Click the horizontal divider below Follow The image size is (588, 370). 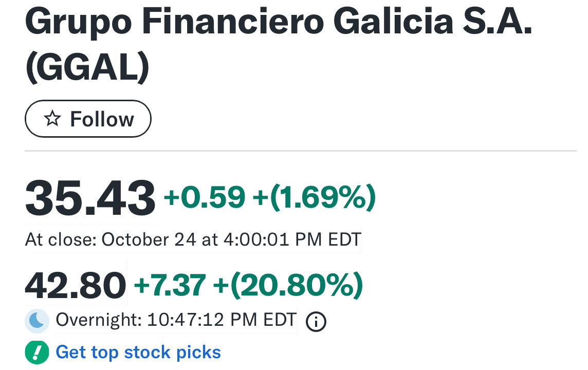[x=301, y=151]
